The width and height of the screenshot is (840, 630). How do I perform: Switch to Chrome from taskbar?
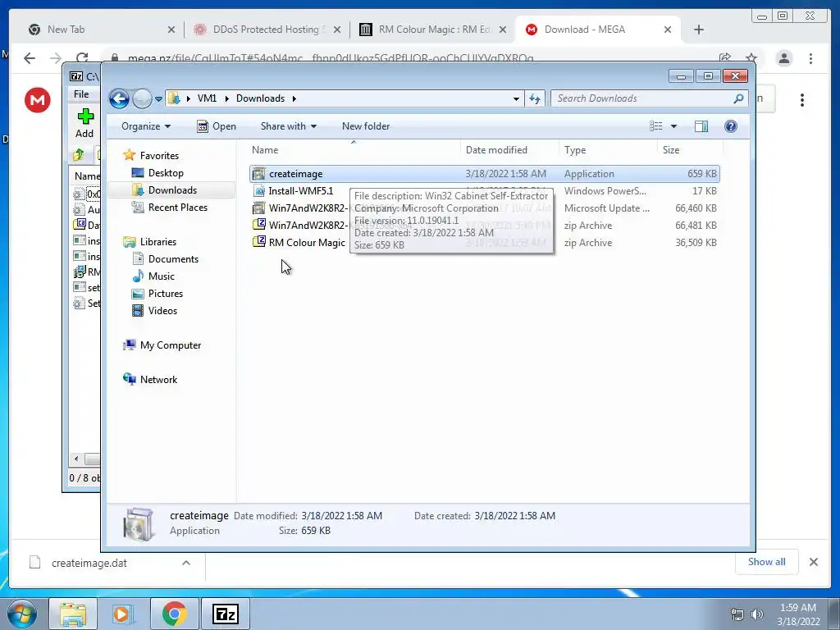(x=174, y=614)
